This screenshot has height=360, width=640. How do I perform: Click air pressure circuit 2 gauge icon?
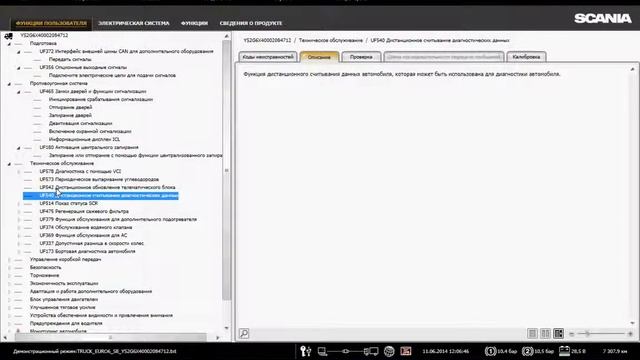point(527,351)
